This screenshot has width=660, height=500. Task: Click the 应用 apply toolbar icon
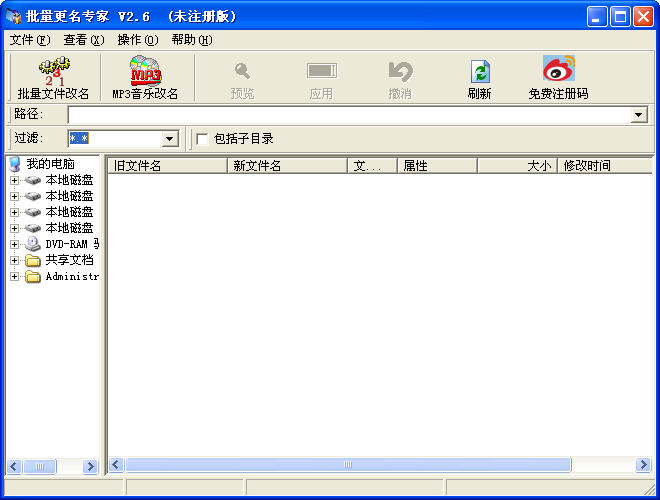pos(322,71)
